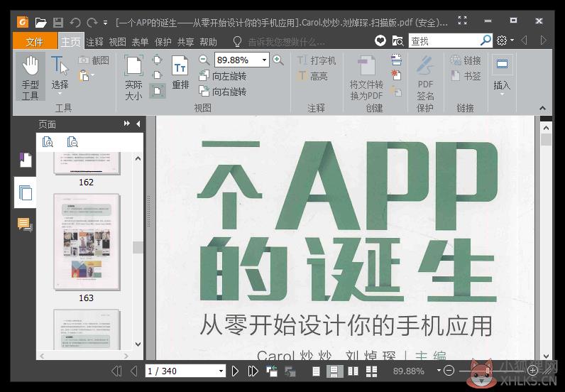Click the zoom in magnifier in ribbon
565x392 pixels.
coord(278,60)
